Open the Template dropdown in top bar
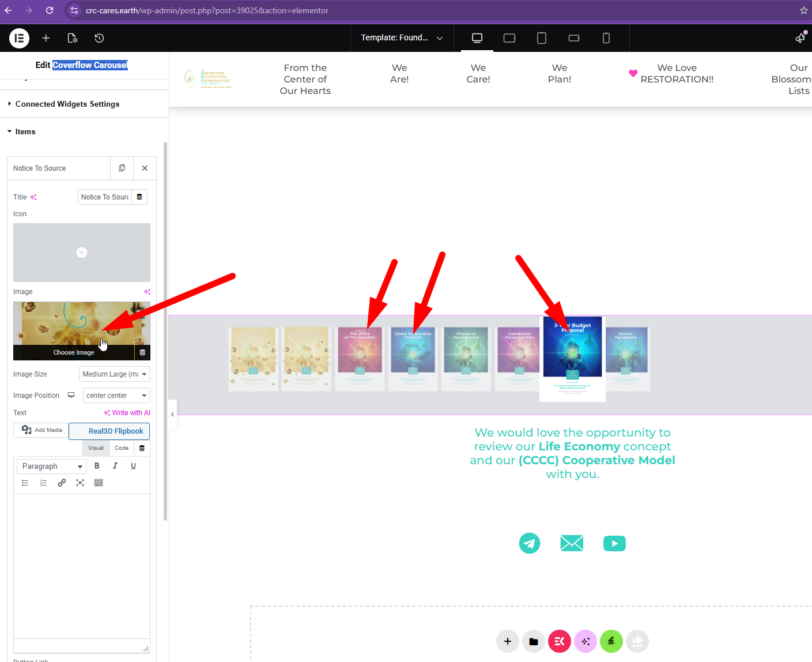Screen dimensions: 812x662 (402, 38)
